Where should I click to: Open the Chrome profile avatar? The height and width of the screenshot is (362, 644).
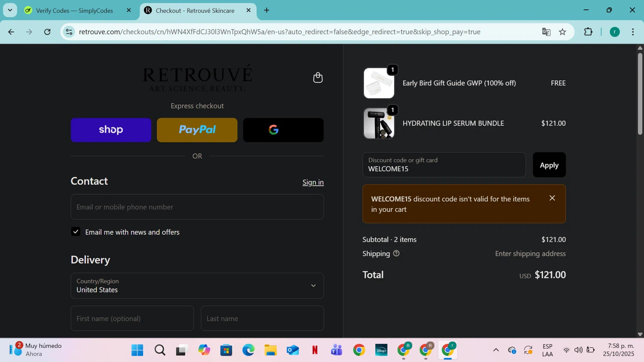click(615, 32)
